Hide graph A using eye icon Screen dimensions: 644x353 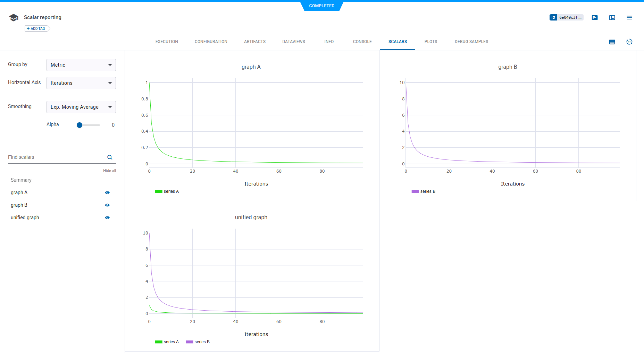click(107, 192)
